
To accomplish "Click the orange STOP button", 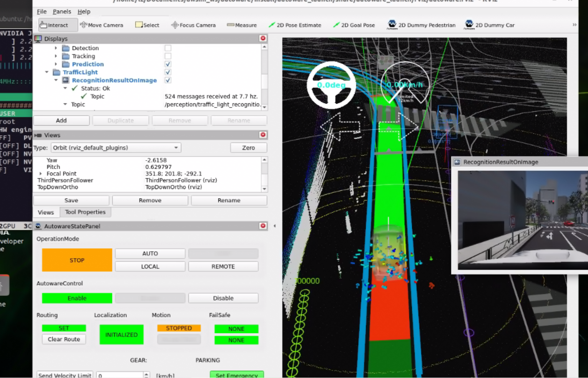I will [x=77, y=260].
